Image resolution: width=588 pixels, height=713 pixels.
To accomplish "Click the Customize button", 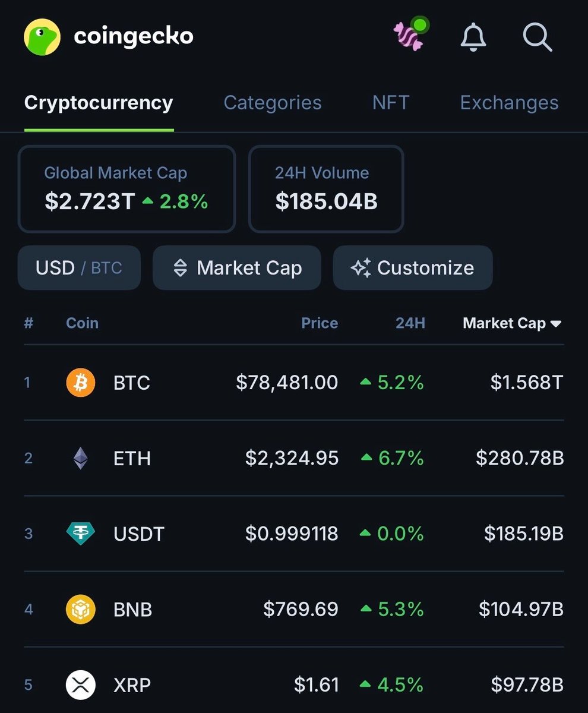I will click(x=413, y=268).
